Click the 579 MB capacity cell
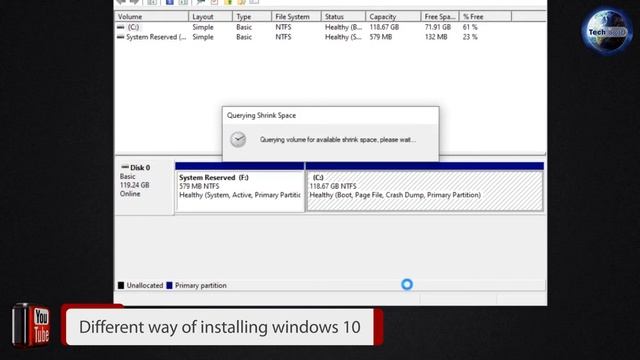 pyautogui.click(x=380, y=37)
